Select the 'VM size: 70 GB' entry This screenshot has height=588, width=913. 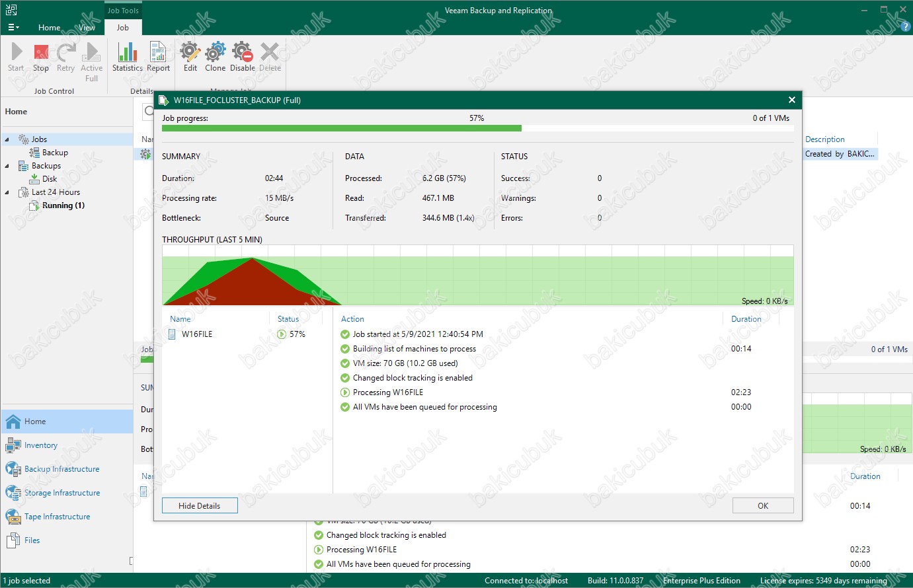coord(405,363)
